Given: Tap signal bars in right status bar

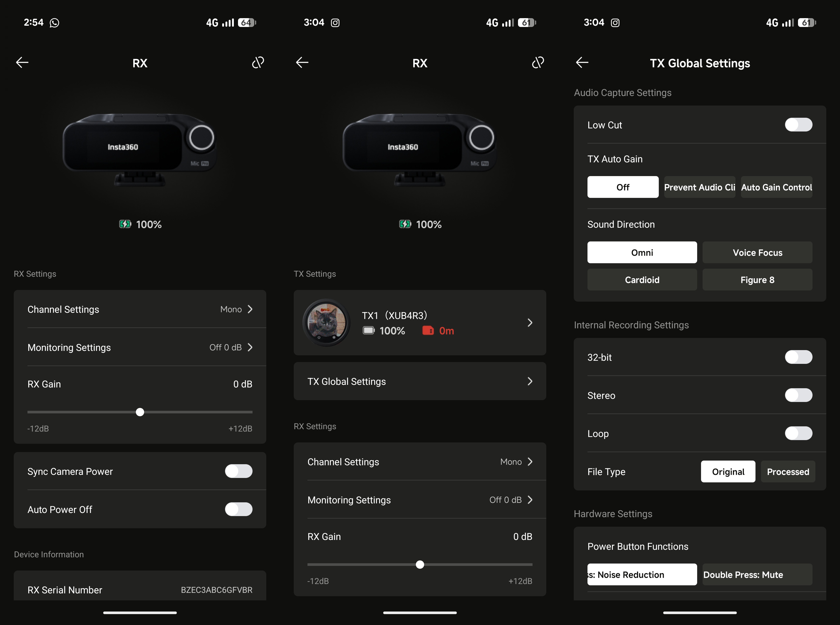Looking at the screenshot, I should [x=788, y=23].
